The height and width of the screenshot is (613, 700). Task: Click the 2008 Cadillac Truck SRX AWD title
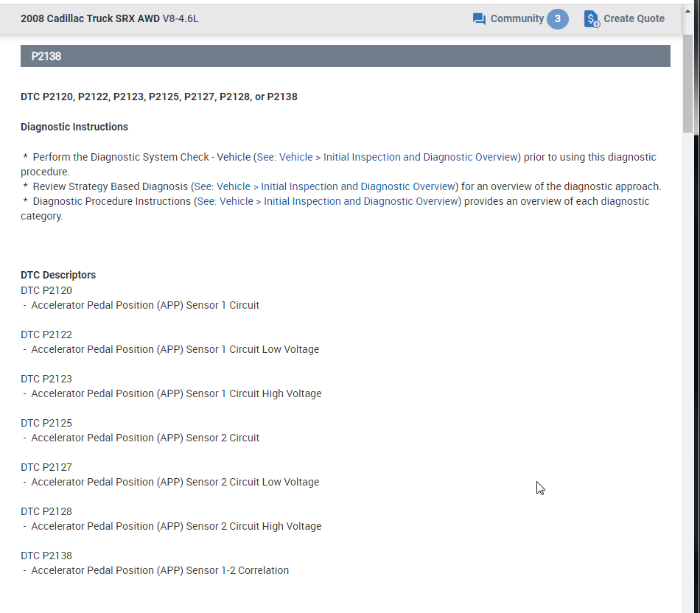click(x=90, y=18)
